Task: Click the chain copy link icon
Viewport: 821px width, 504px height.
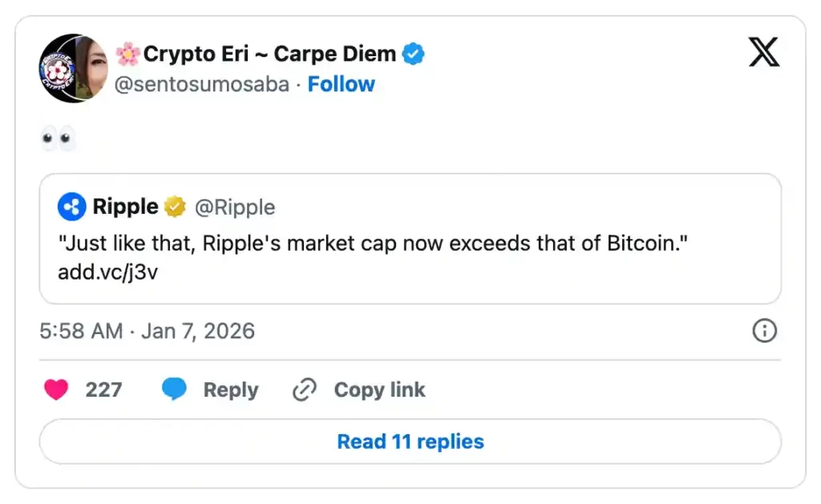Action: (x=305, y=390)
